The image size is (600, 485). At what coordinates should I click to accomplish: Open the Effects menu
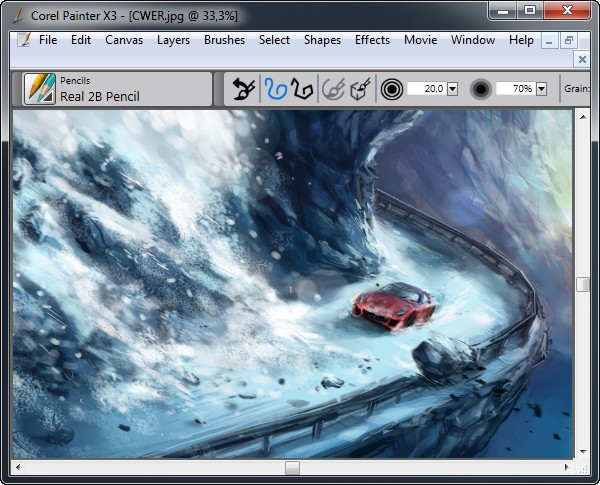click(372, 40)
